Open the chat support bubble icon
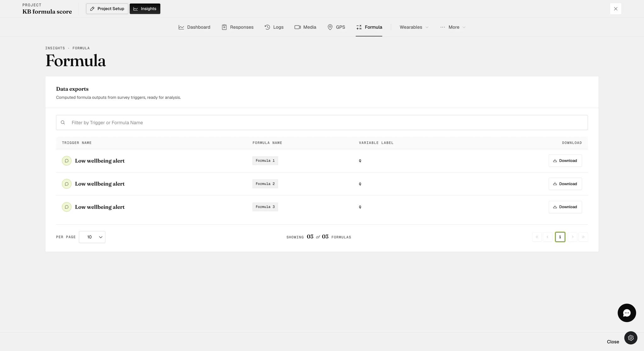The width and height of the screenshot is (644, 351). (x=627, y=313)
